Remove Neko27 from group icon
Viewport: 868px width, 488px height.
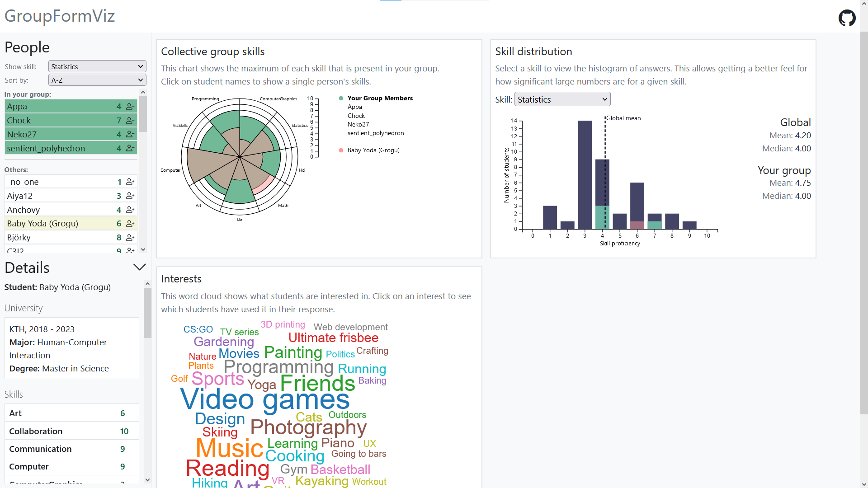130,135
